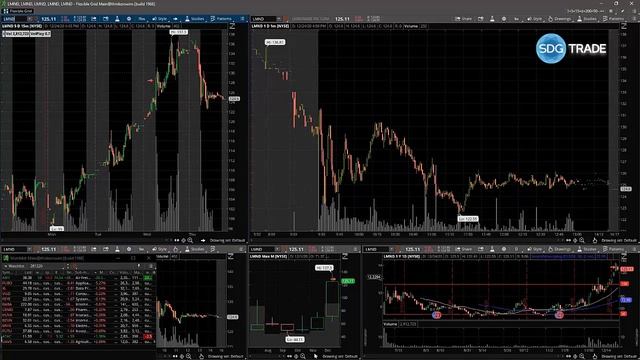
Task: Click the Volume study label on 15m chart
Action: point(164,26)
